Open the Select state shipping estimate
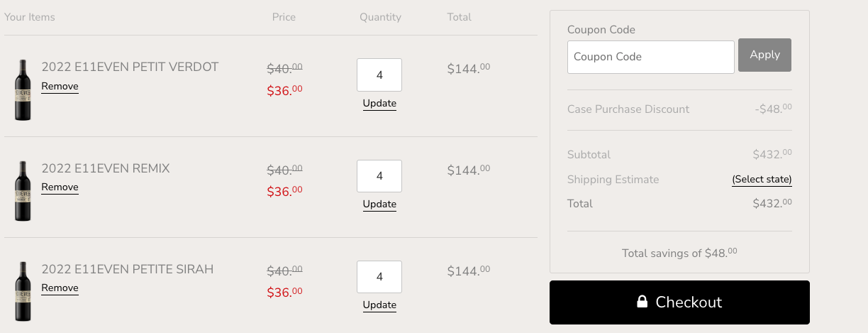868x333 pixels. coord(762,180)
